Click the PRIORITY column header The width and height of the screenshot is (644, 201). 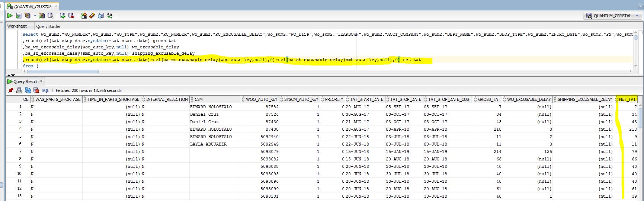click(x=333, y=99)
